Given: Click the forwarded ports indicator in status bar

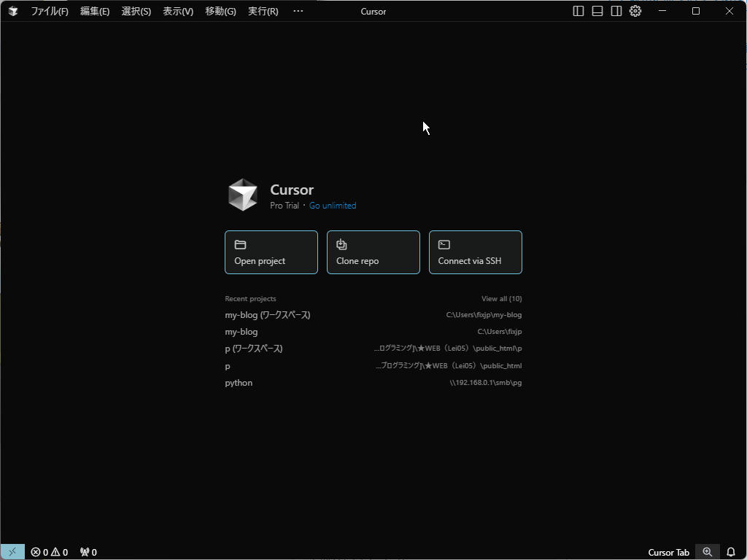Looking at the screenshot, I should (88, 552).
